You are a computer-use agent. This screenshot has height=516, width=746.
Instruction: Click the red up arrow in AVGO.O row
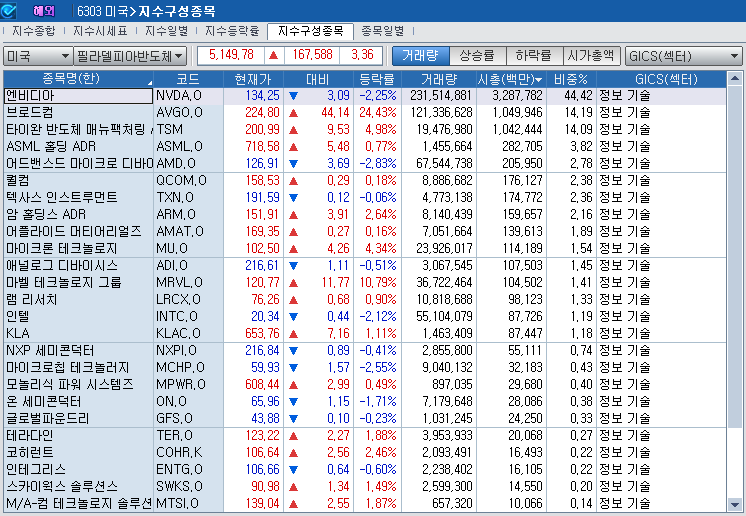click(x=294, y=113)
